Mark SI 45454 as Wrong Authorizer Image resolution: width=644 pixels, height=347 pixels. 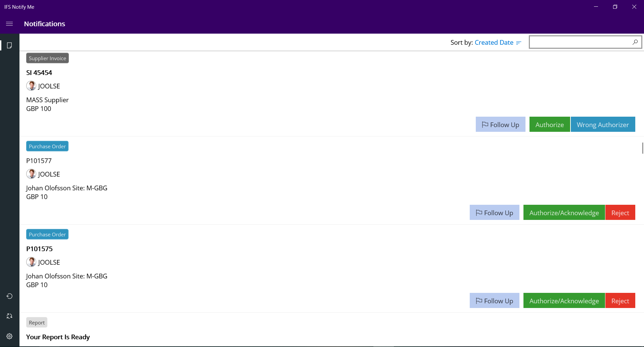[x=603, y=124]
